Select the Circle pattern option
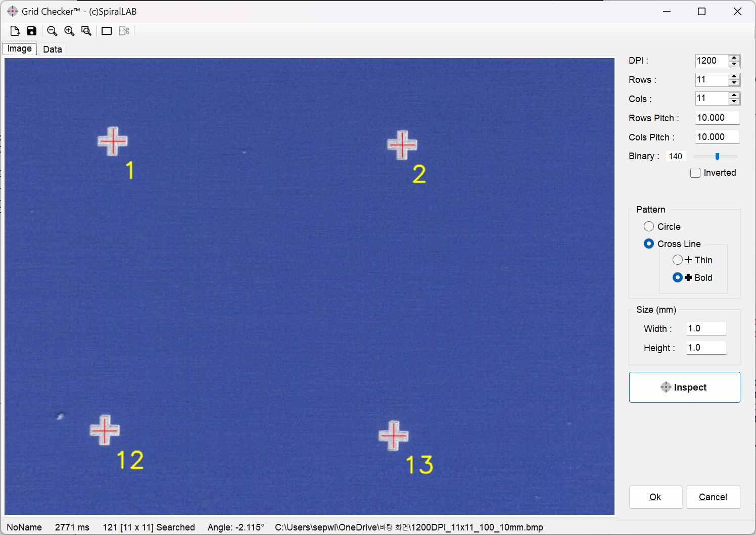The width and height of the screenshot is (756, 535). pos(649,226)
